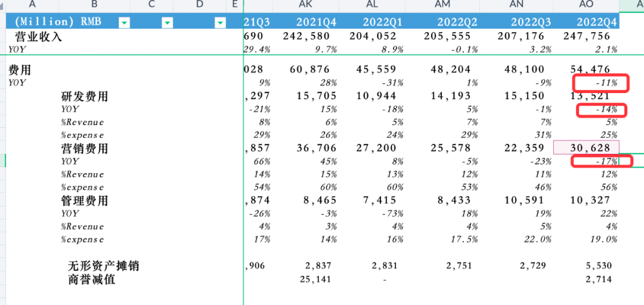Select column header AL
644x305 pixels.
coord(371,5)
